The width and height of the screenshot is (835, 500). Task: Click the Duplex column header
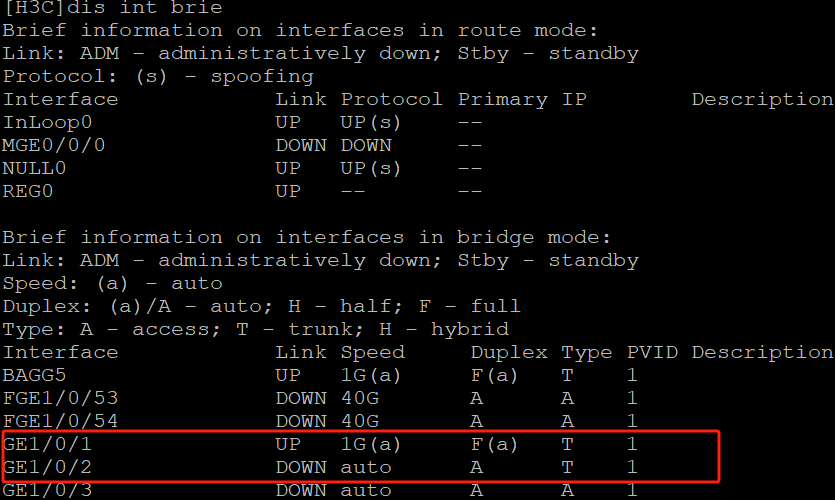(x=509, y=352)
